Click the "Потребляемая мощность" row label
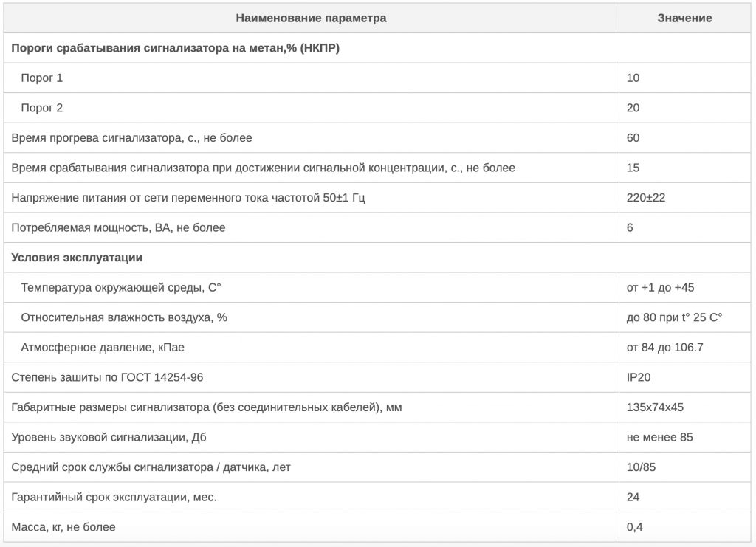 point(119,227)
